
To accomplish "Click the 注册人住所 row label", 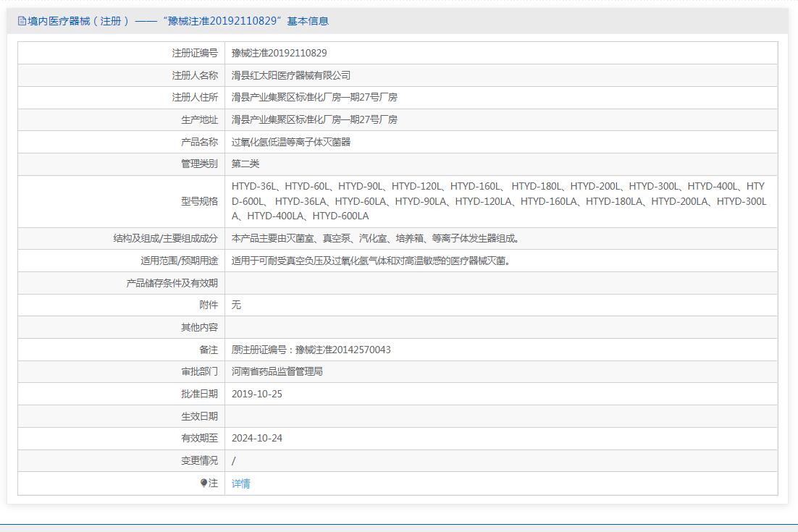I will click(194, 97).
